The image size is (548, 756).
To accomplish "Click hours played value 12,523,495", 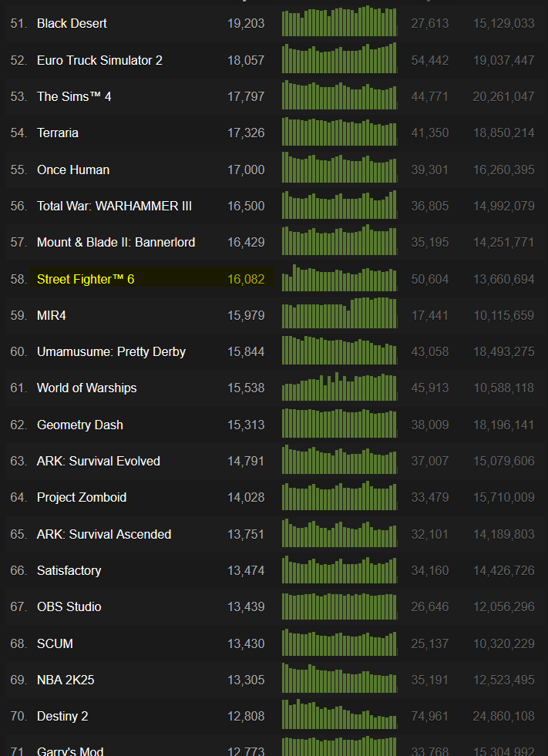I will [503, 680].
